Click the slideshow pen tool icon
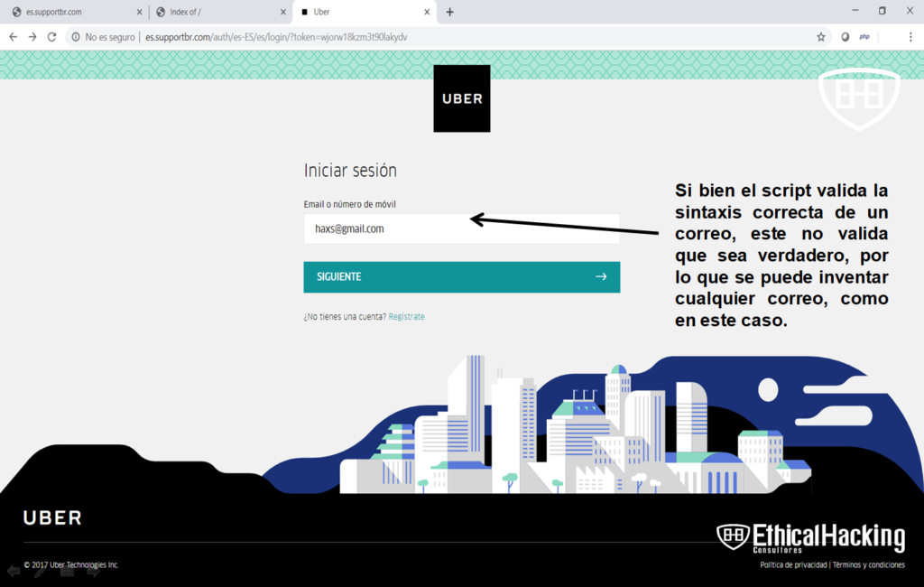The image size is (924, 587). [41, 571]
